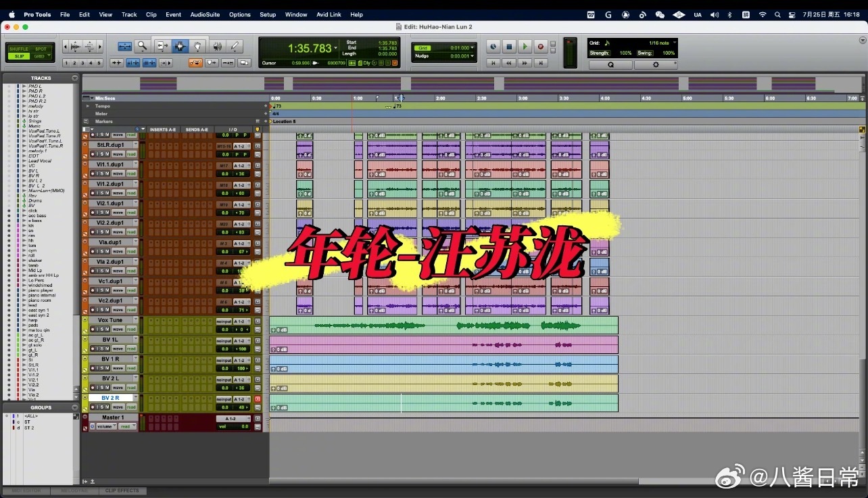Click the Wi-Fi icon in menu bar

763,14
